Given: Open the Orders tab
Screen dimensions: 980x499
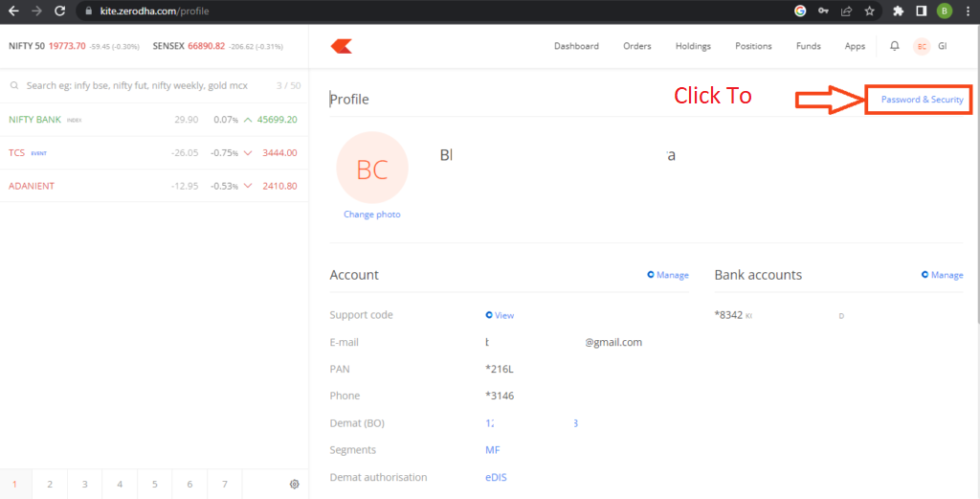Looking at the screenshot, I should point(636,46).
